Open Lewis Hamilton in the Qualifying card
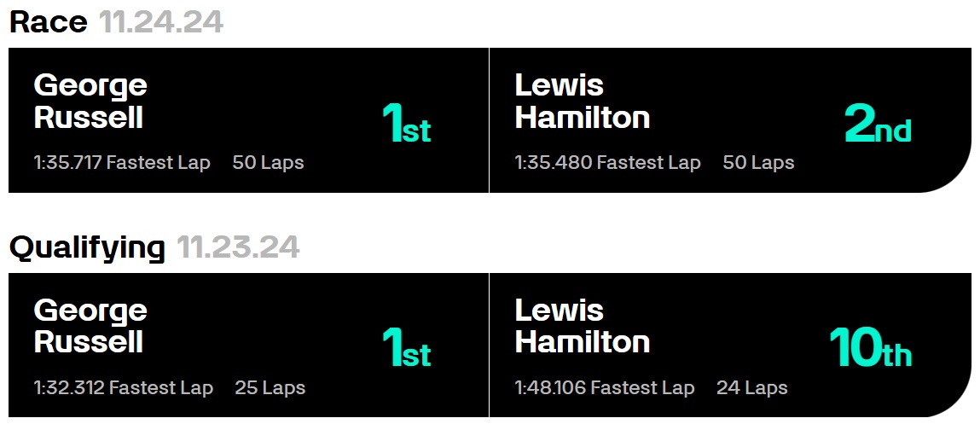The height and width of the screenshot is (424, 980). pyautogui.click(x=583, y=327)
